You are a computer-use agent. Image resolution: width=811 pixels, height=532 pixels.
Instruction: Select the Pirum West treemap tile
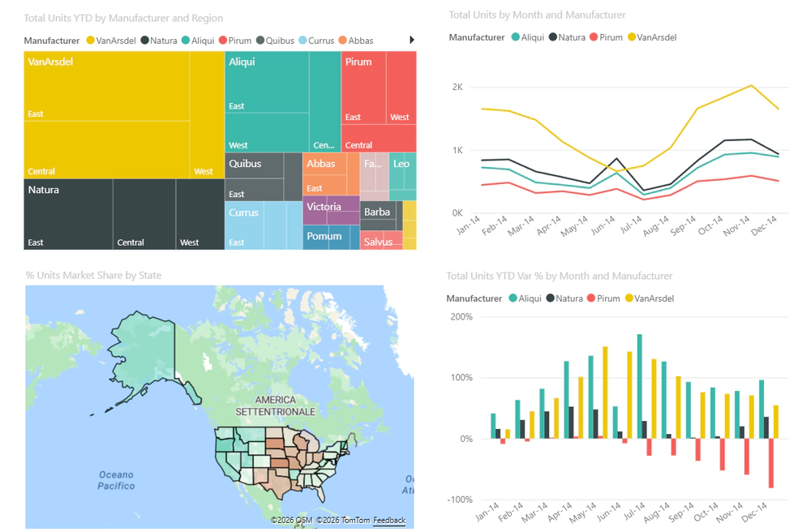401,88
